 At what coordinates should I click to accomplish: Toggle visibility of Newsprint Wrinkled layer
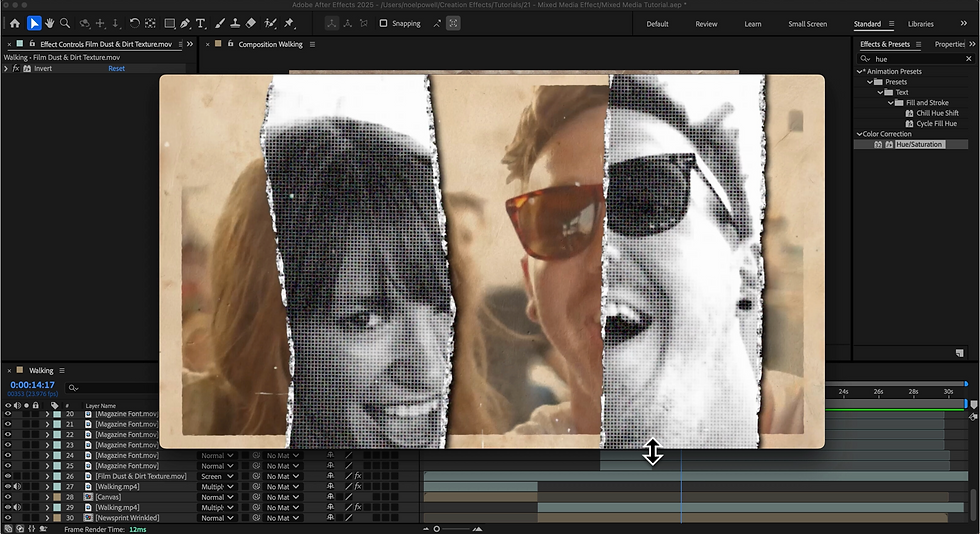point(8,518)
